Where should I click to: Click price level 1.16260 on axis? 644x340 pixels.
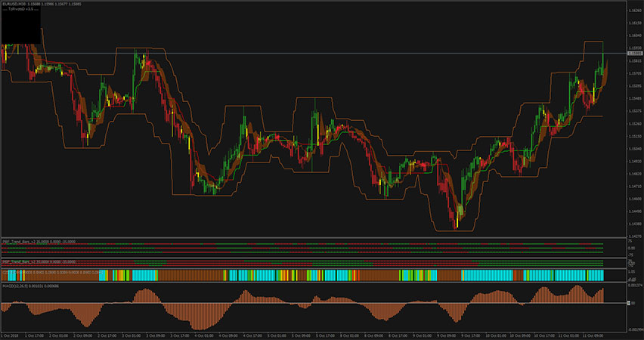(636, 11)
